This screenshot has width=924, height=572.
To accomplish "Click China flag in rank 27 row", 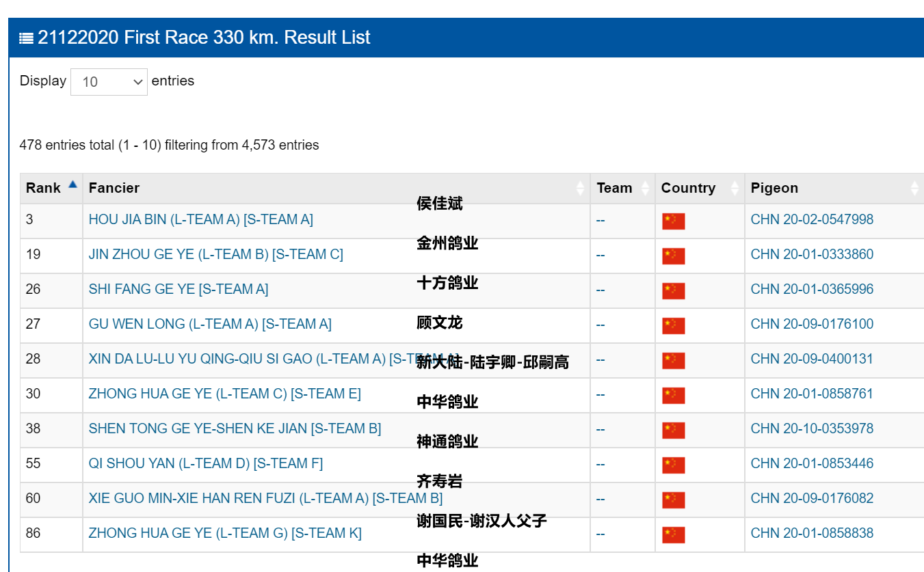I will [673, 326].
